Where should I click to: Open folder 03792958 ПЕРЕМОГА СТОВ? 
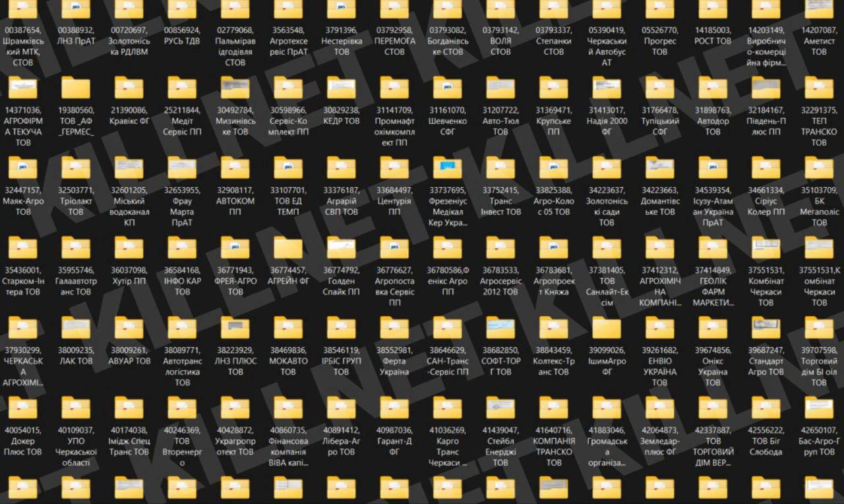click(x=394, y=9)
